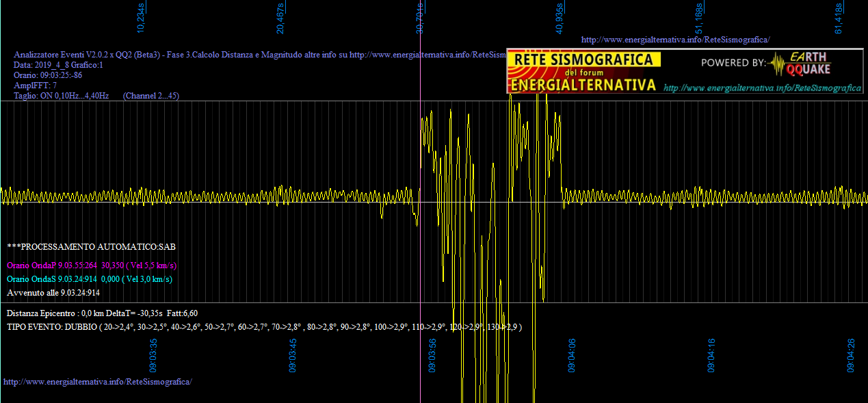This screenshot has width=868, height=403.
Task: Click the 'POWERED BY:' label
Action: click(x=733, y=63)
